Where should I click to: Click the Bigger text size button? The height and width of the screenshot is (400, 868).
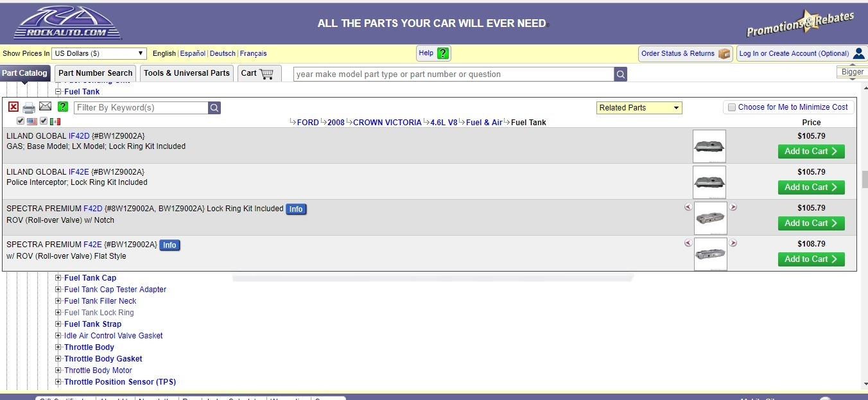(853, 72)
